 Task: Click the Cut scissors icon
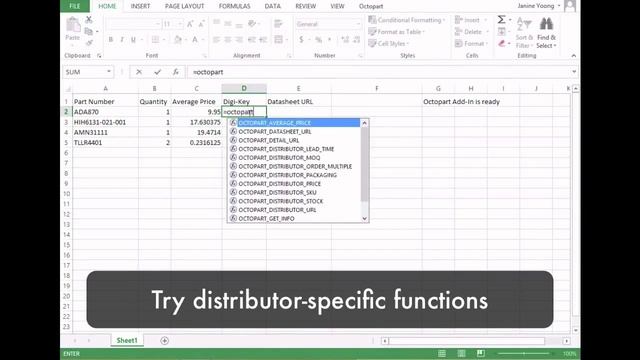click(89, 19)
